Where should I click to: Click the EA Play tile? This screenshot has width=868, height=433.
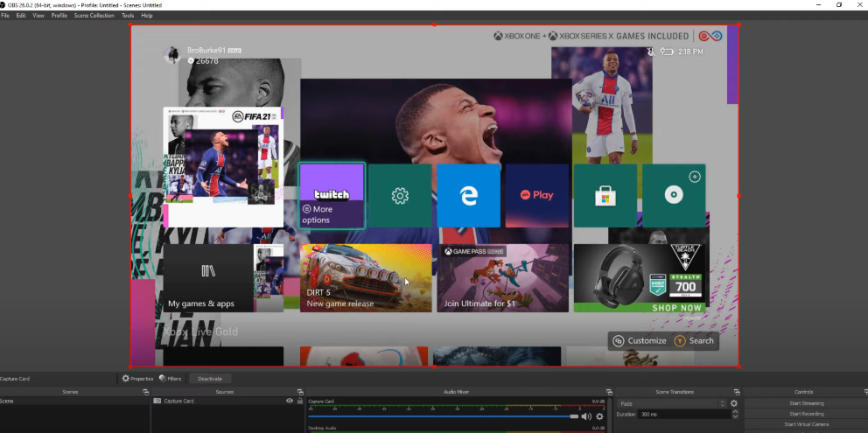537,195
